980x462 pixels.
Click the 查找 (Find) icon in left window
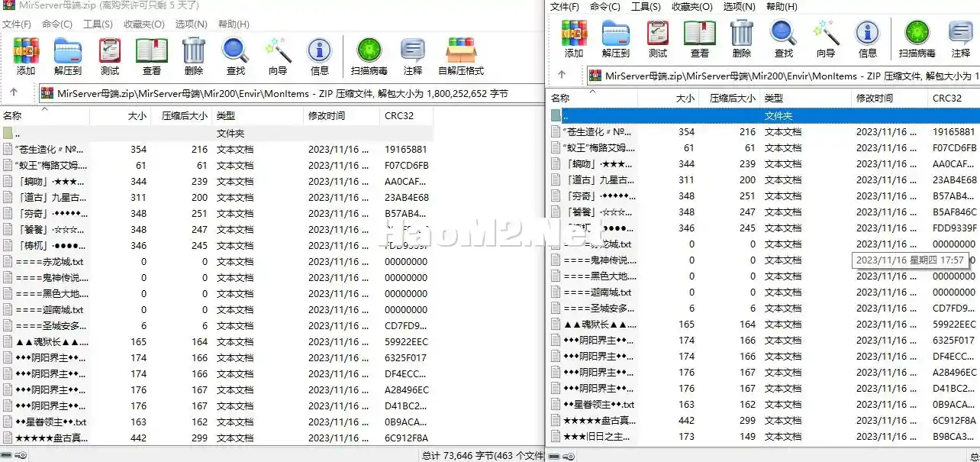tap(236, 57)
